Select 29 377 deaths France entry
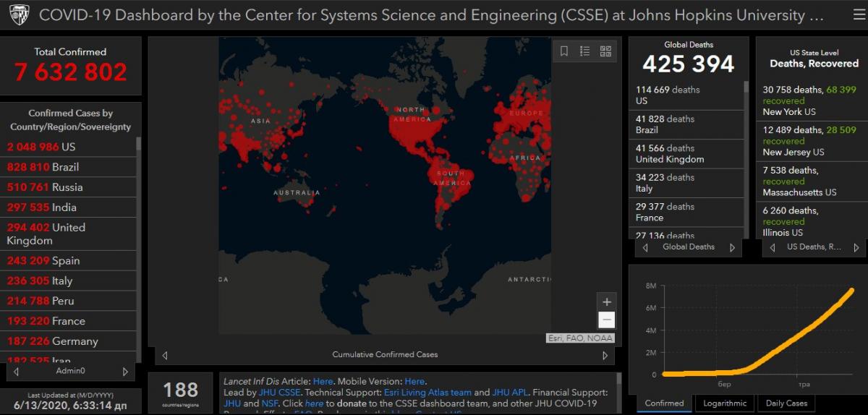868x415 pixels. pyautogui.click(x=686, y=212)
